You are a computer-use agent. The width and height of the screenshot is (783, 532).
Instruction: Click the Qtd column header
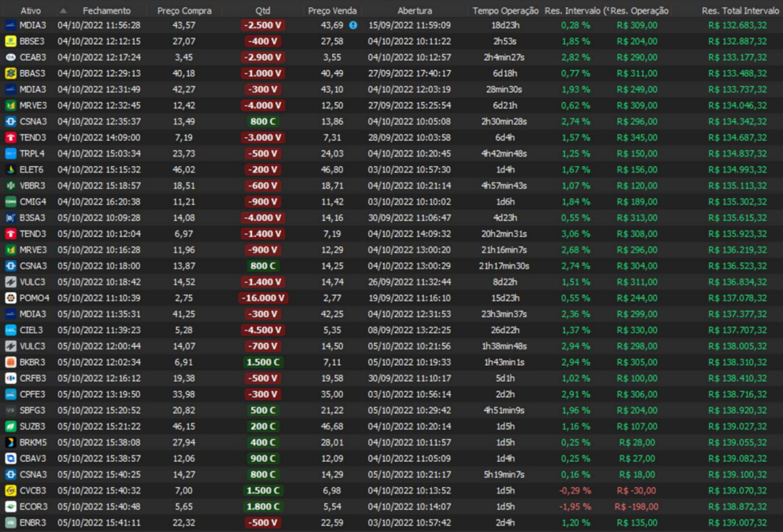tap(263, 11)
